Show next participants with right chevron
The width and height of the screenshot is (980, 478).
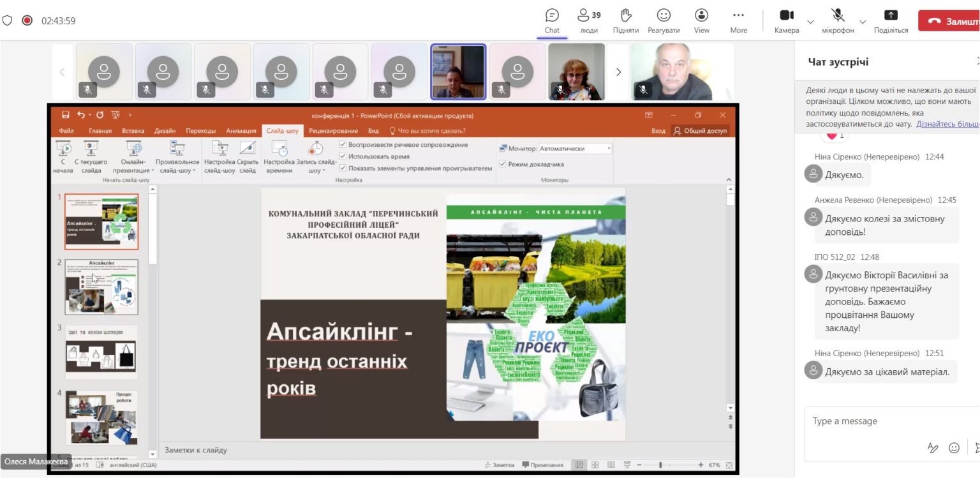click(618, 72)
